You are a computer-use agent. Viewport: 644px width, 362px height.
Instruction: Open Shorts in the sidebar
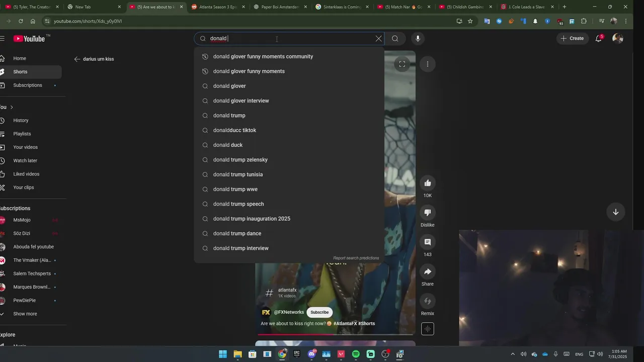[x=30, y=72]
